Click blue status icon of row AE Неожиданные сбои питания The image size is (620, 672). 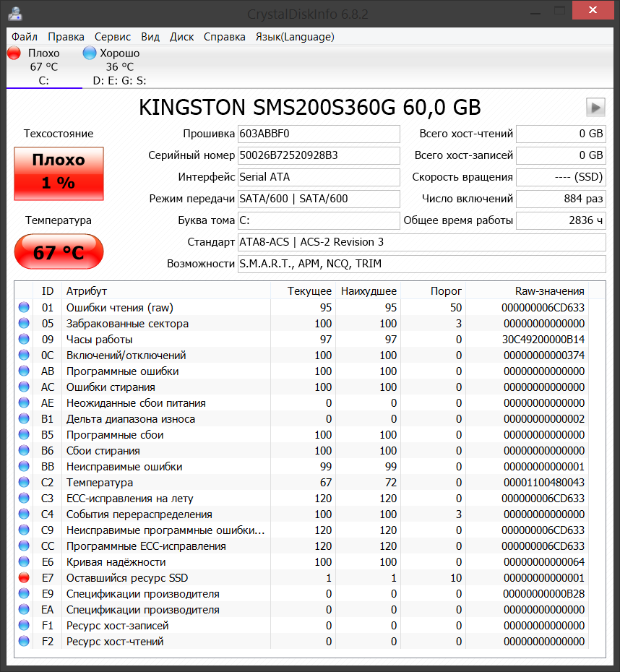click(24, 403)
